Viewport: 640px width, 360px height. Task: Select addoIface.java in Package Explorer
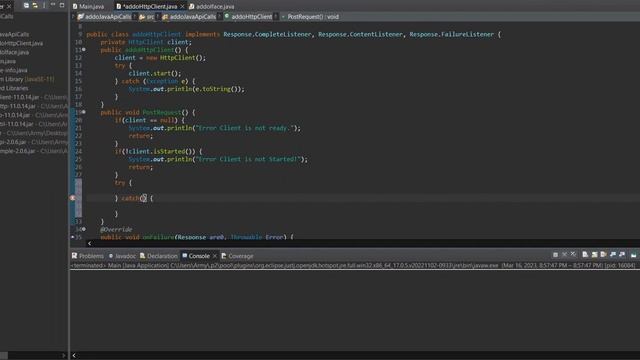click(x=14, y=52)
